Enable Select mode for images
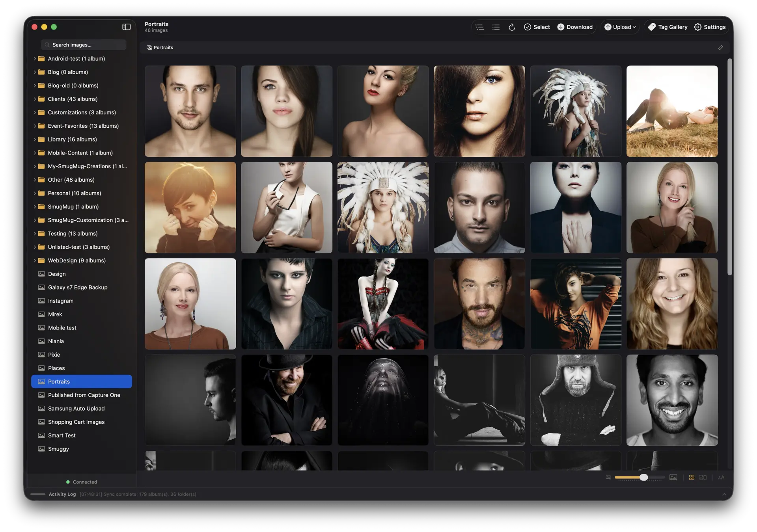 [537, 27]
